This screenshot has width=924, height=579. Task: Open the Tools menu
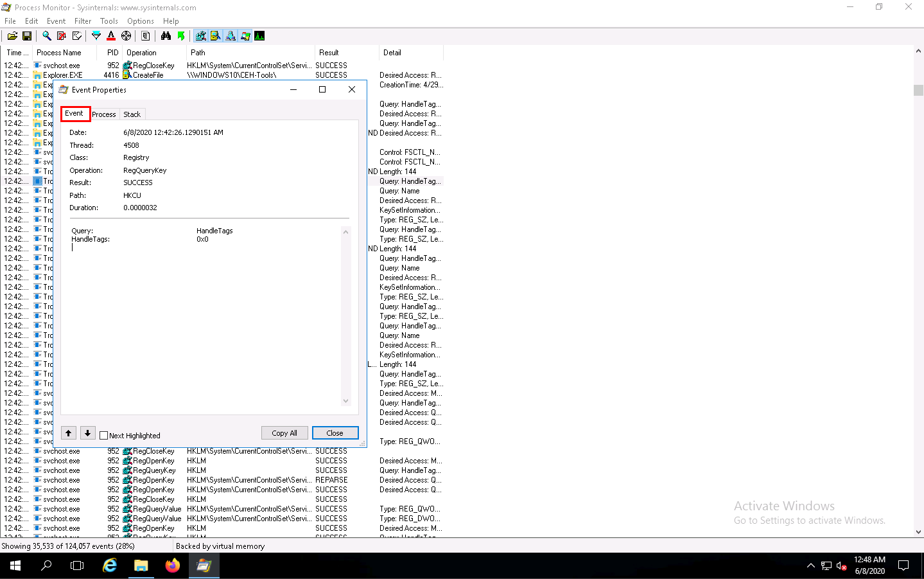click(x=109, y=21)
